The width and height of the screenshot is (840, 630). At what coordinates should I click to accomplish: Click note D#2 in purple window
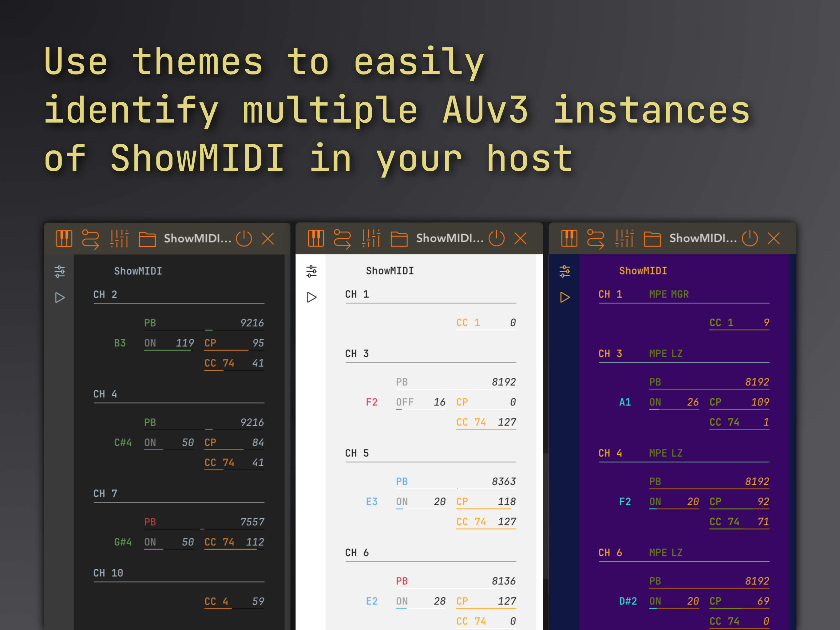tap(628, 601)
